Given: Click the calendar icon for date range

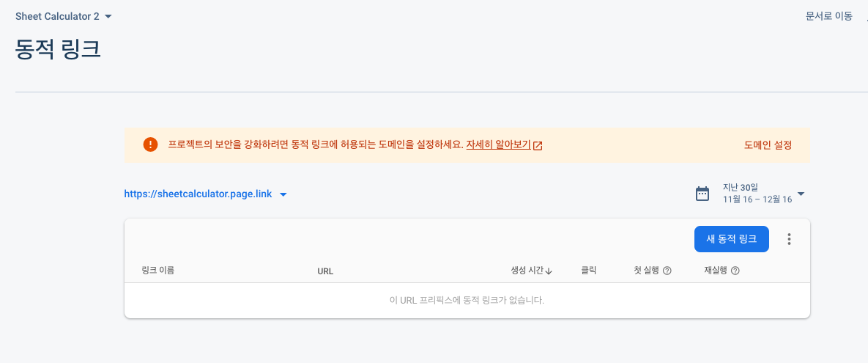Looking at the screenshot, I should tap(702, 194).
